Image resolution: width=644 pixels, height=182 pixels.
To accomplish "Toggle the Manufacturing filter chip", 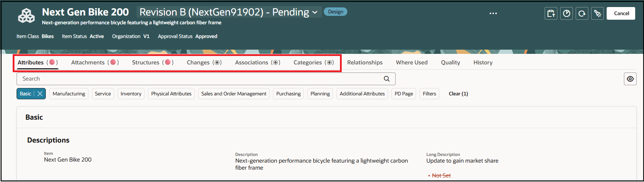I will (x=69, y=94).
